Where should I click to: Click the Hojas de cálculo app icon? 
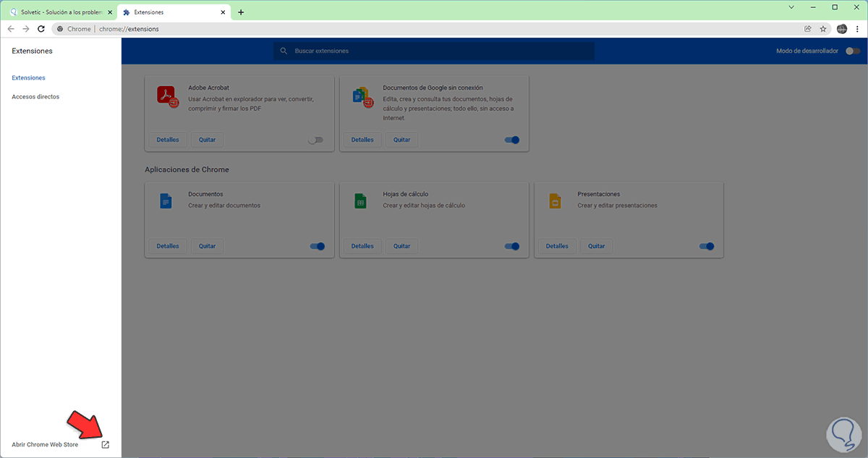coord(360,201)
